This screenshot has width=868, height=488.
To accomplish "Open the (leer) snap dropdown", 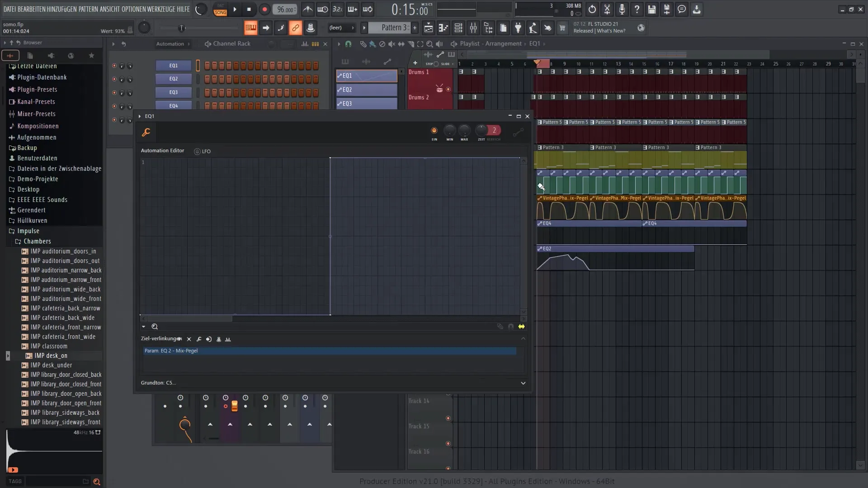I will coord(341,28).
